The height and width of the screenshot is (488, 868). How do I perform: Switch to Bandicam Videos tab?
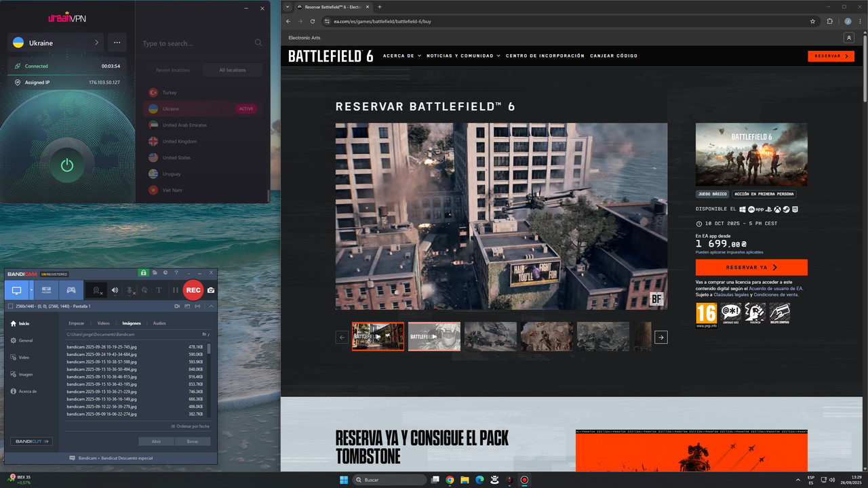pyautogui.click(x=103, y=323)
